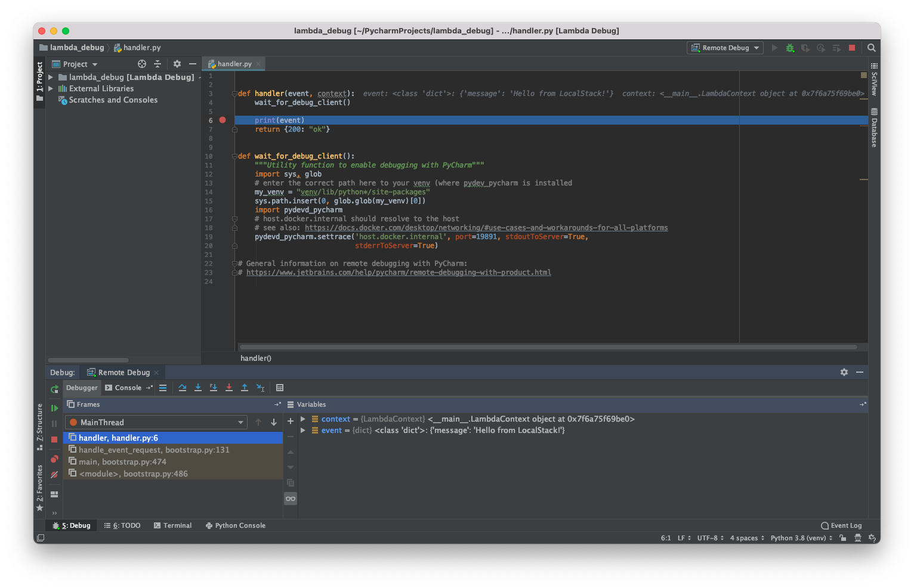Toggle the Mute Breakpoints icon
Screen dimensions: 914x588
click(x=54, y=474)
